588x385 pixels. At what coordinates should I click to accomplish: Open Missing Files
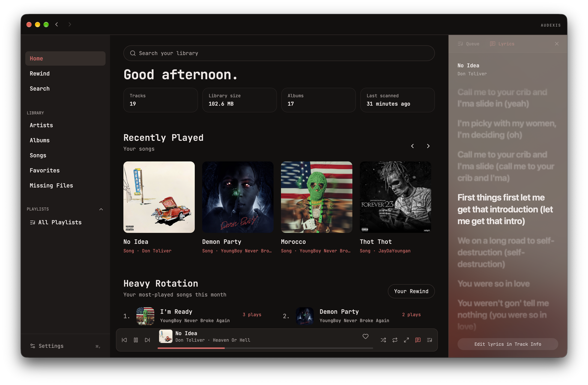(65, 185)
